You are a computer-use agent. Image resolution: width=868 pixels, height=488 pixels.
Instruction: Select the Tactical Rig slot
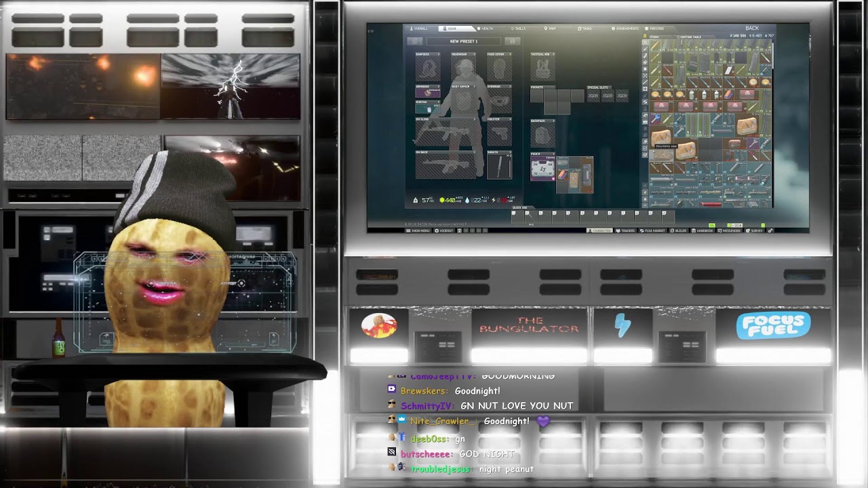click(542, 68)
